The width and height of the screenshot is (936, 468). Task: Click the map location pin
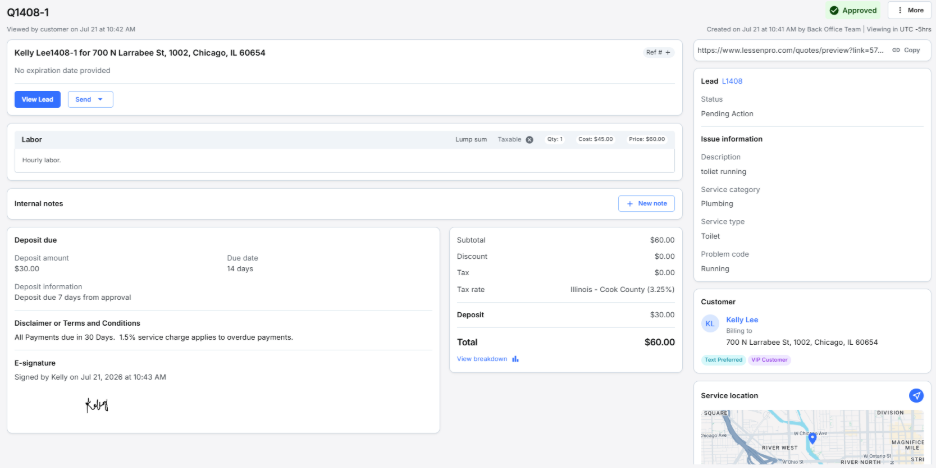tap(812, 439)
